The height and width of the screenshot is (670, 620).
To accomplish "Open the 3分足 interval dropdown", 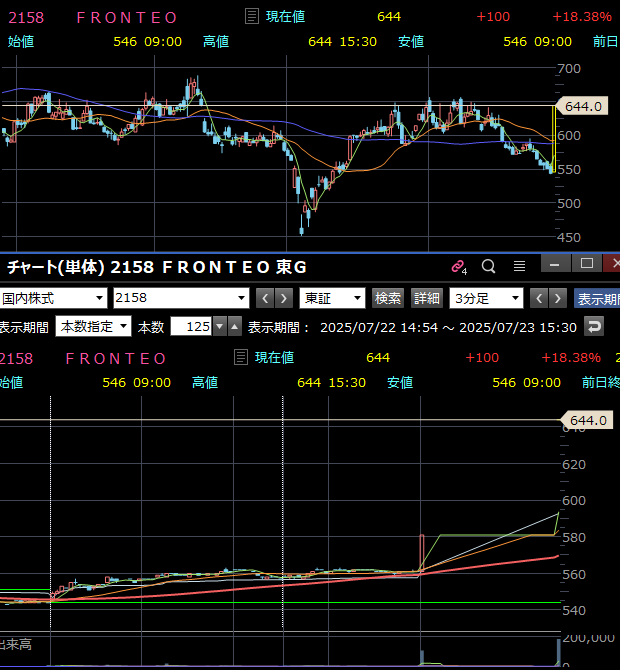I will click(x=486, y=298).
